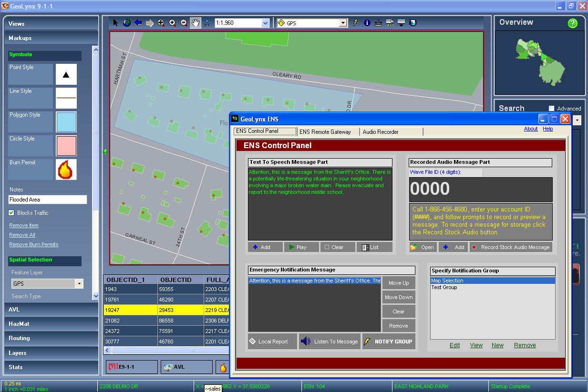Open the map scale 1:1,960 dropdown
Viewport: 588px width, 392px height.
point(266,23)
